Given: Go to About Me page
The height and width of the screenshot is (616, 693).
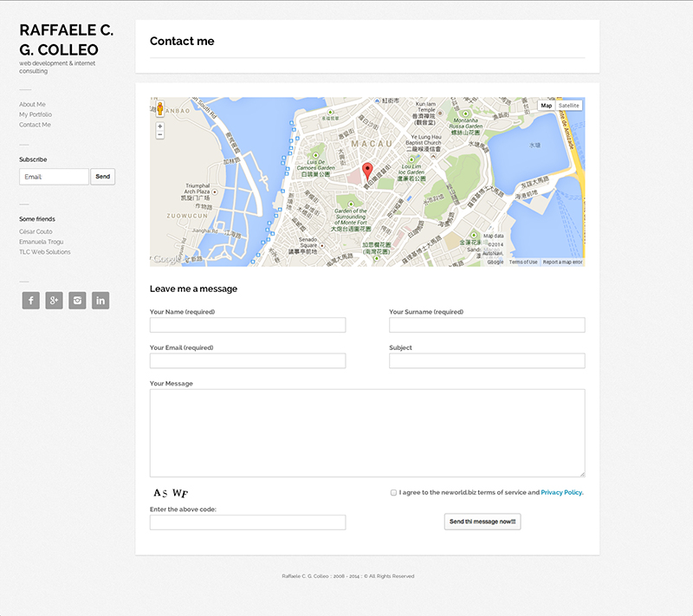Looking at the screenshot, I should tap(32, 104).
